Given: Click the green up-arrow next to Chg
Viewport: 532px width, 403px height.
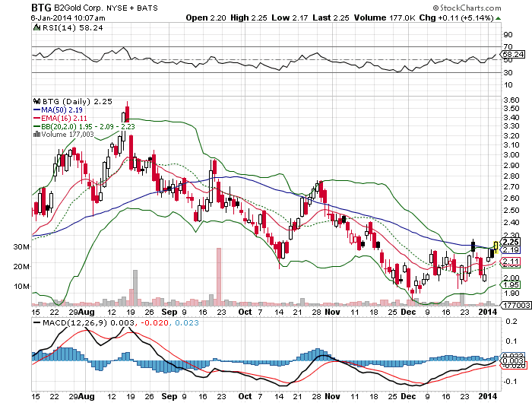Looking at the screenshot, I should (498, 18).
